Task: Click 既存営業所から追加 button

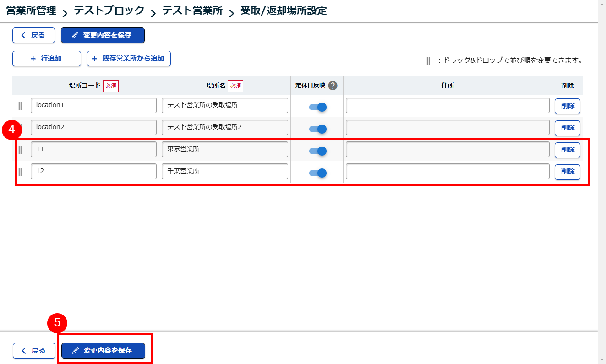Action: click(129, 59)
